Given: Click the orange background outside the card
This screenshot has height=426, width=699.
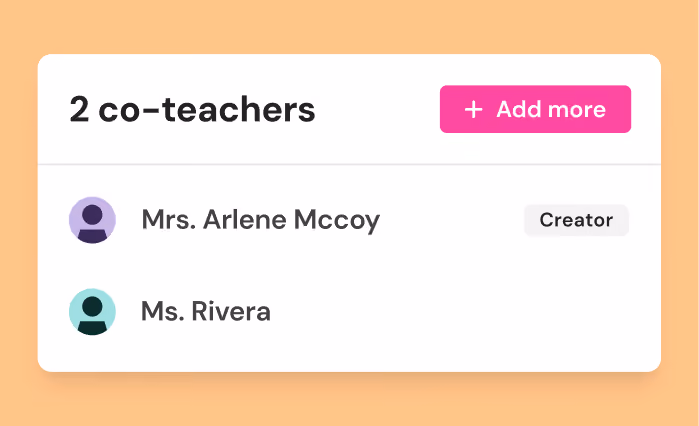Looking at the screenshot, I should [350, 27].
